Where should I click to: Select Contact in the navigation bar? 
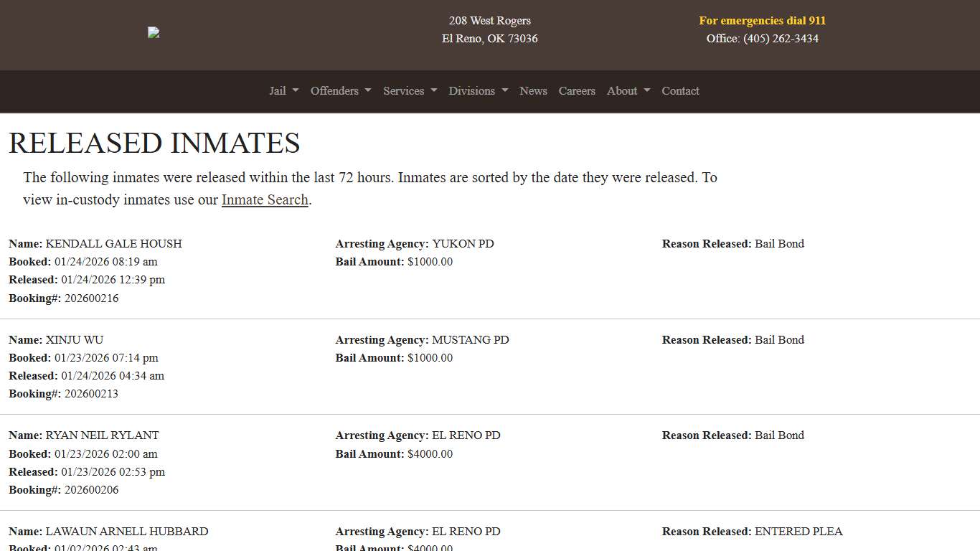pyautogui.click(x=680, y=91)
